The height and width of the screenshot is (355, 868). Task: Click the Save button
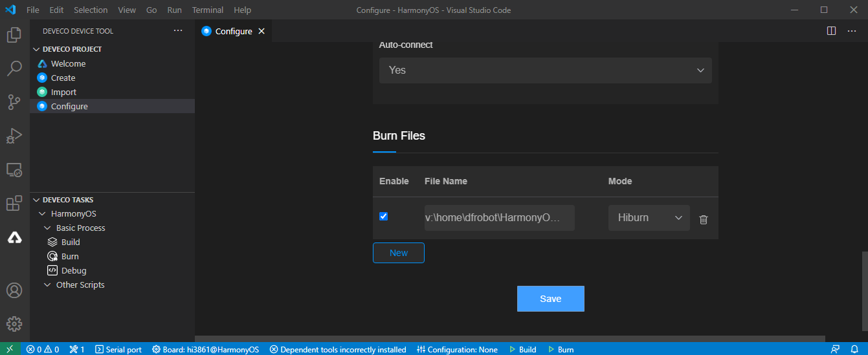(x=550, y=299)
